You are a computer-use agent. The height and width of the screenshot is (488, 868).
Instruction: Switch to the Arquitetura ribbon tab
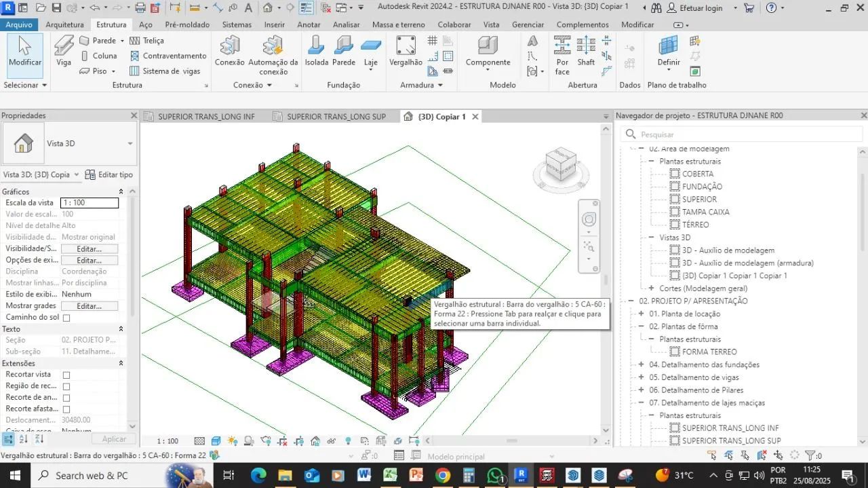coord(64,24)
